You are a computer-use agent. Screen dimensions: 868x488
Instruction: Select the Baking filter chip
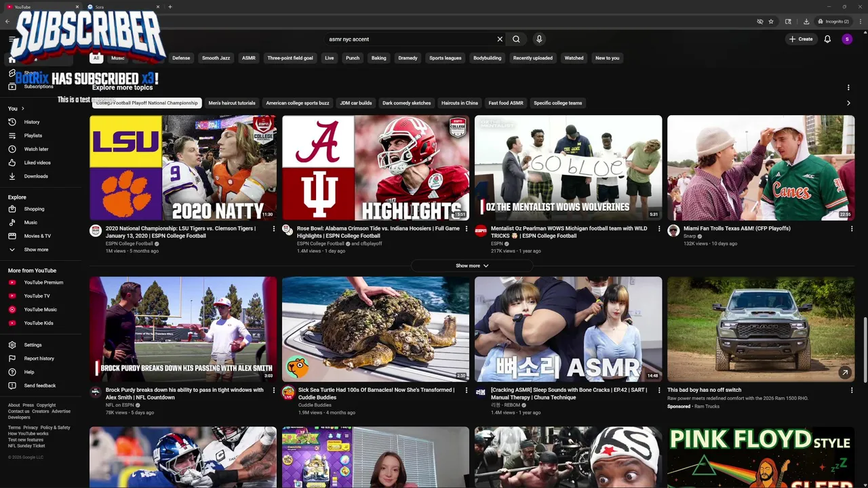point(378,58)
